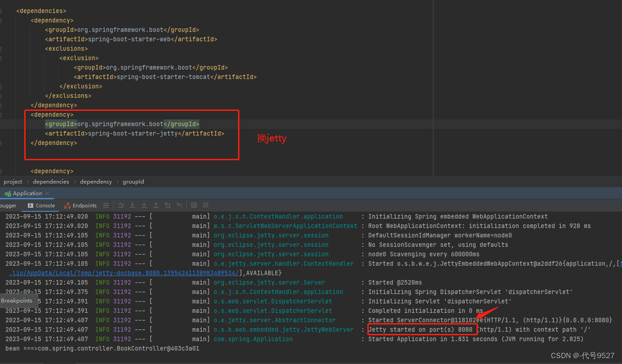Click the Step Out debug icon
The image size is (622, 364).
pos(156,205)
